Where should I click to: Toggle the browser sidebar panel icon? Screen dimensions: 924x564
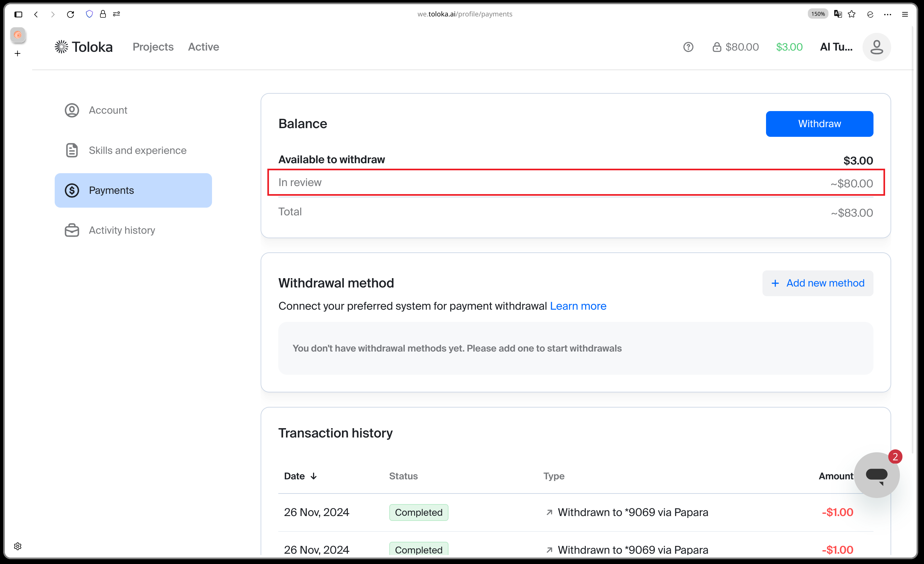[x=18, y=14]
